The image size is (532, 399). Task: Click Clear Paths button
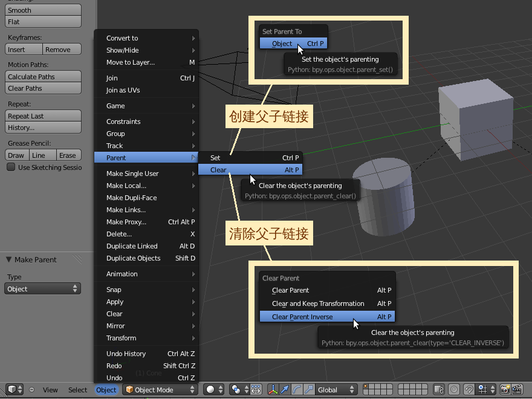(x=43, y=88)
